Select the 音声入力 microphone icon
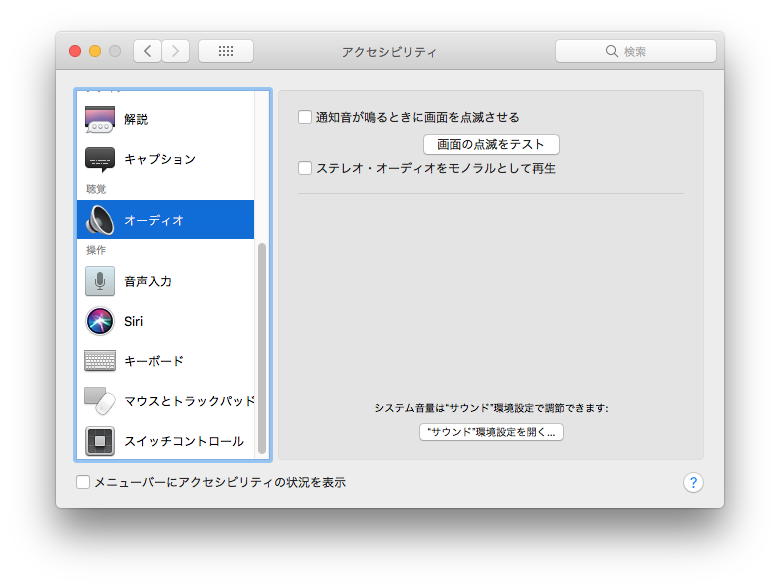This screenshot has width=780, height=588. click(99, 281)
